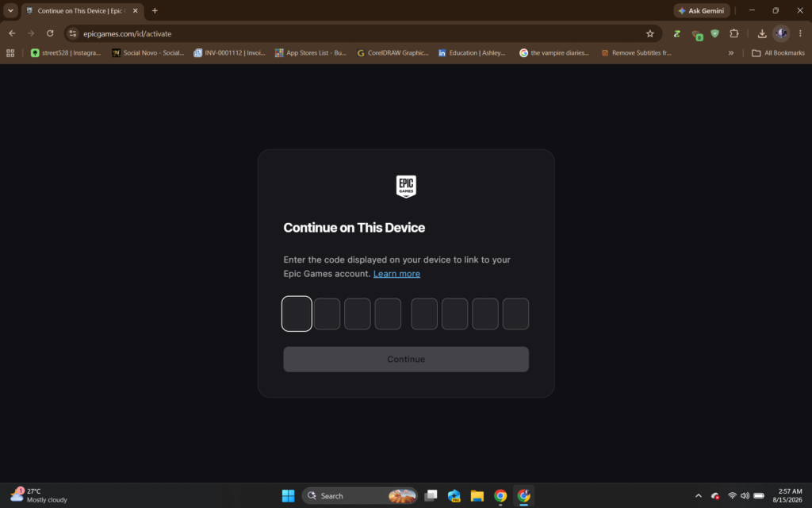This screenshot has width=812, height=508.
Task: Click the tray icon with red badge
Action: tap(715, 495)
